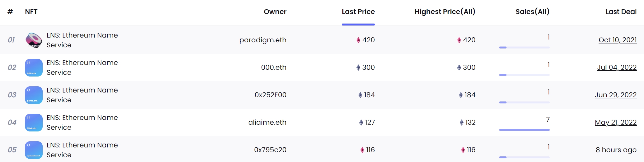The image size is (644, 162).
Task: Open the Jul 04, 2022 deal link
Action: (x=617, y=68)
